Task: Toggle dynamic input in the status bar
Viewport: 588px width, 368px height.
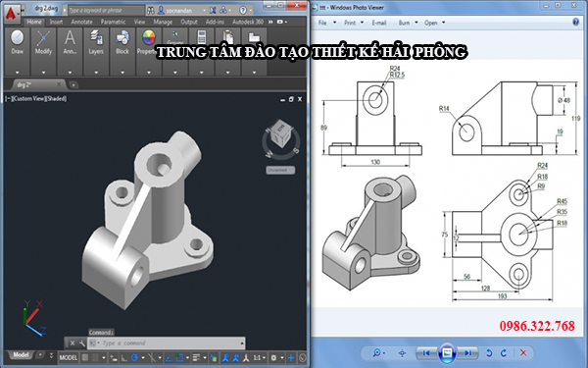Action: point(114,358)
